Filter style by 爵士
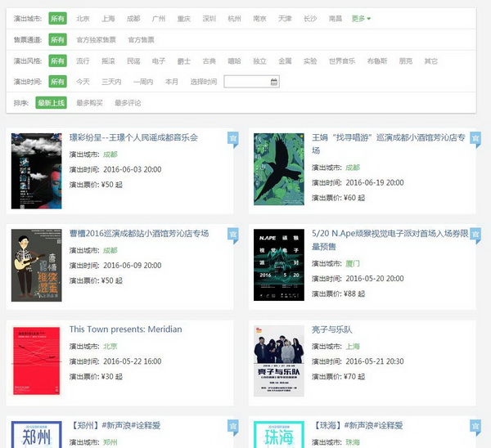 click(x=184, y=60)
